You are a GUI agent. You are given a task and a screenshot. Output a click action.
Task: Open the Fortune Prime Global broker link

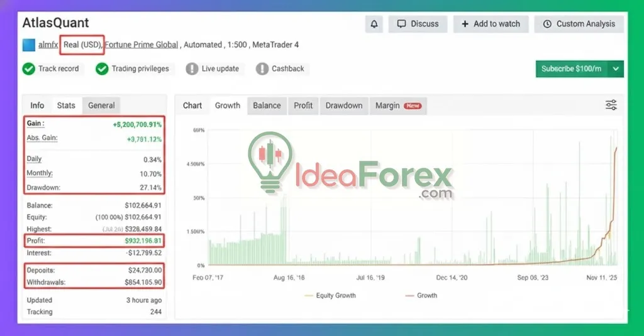[142, 45]
